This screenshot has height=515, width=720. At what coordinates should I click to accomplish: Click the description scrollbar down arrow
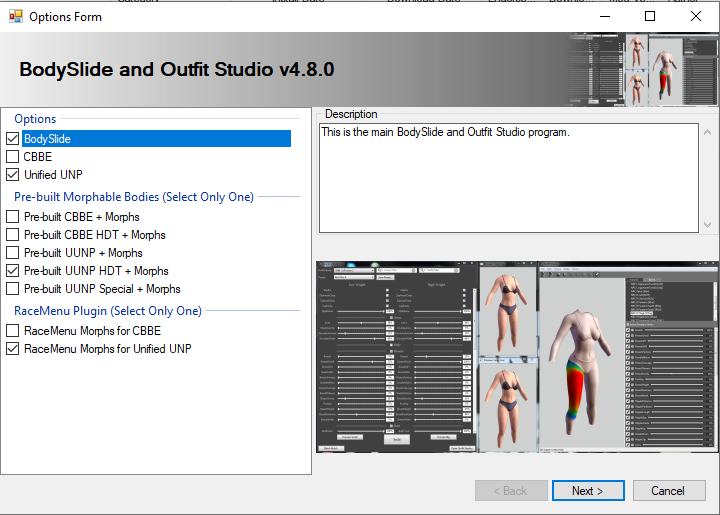point(708,225)
